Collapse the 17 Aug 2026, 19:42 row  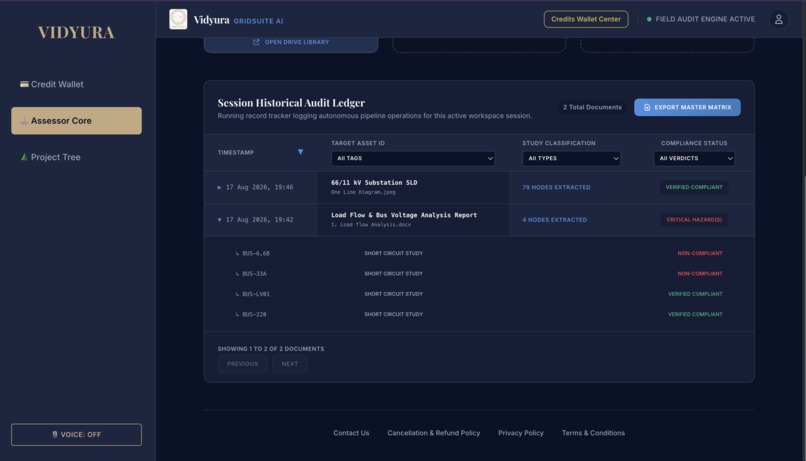point(219,220)
